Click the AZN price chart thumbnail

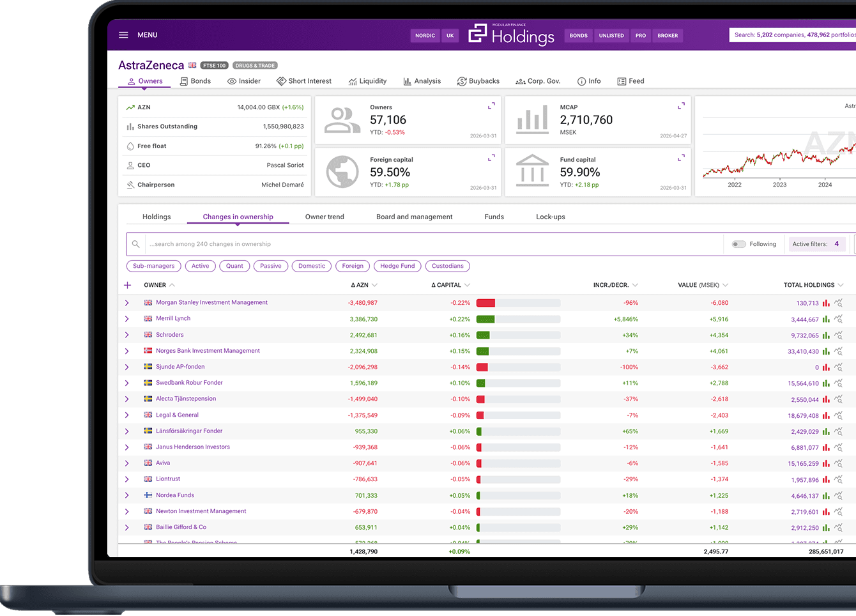pos(778,159)
